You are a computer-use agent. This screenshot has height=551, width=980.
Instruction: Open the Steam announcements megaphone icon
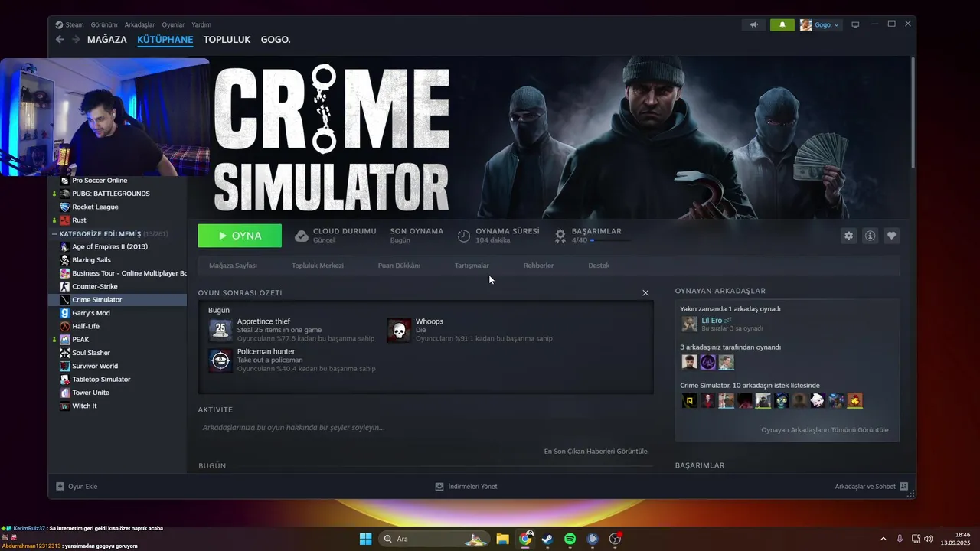(x=754, y=25)
